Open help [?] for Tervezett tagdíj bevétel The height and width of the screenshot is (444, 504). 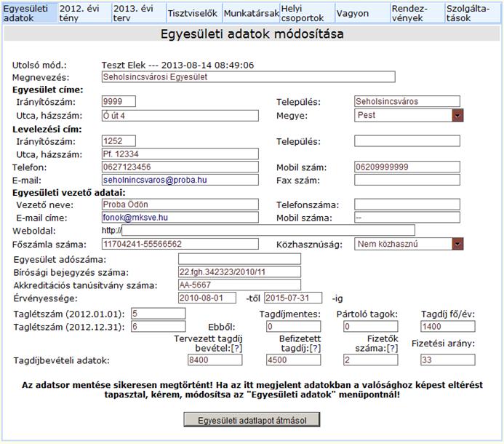(x=236, y=348)
